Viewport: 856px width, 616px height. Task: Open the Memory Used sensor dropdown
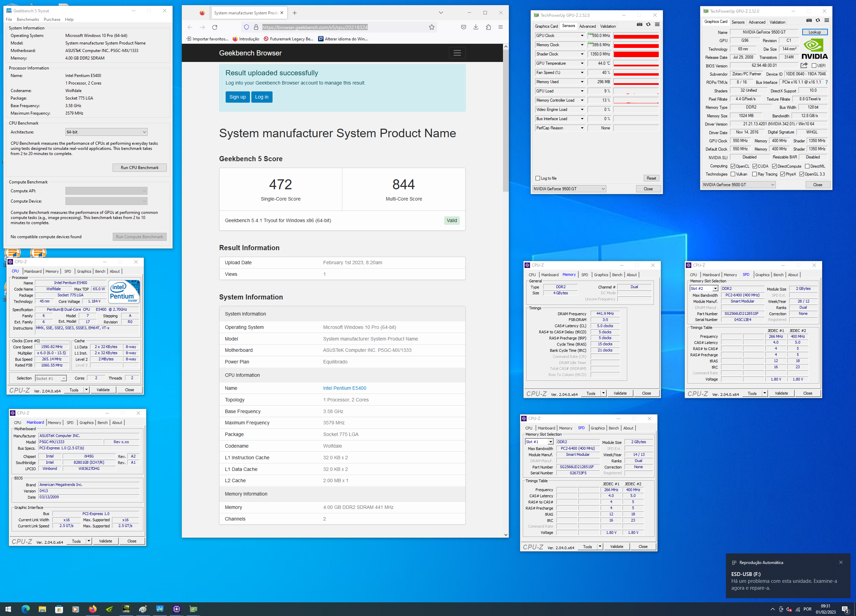point(582,82)
